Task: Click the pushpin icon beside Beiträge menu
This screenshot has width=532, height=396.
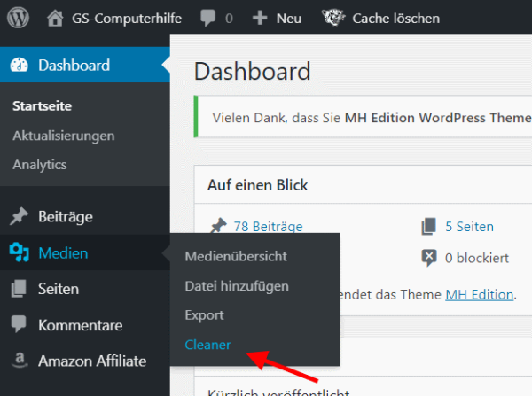Action: click(19, 216)
